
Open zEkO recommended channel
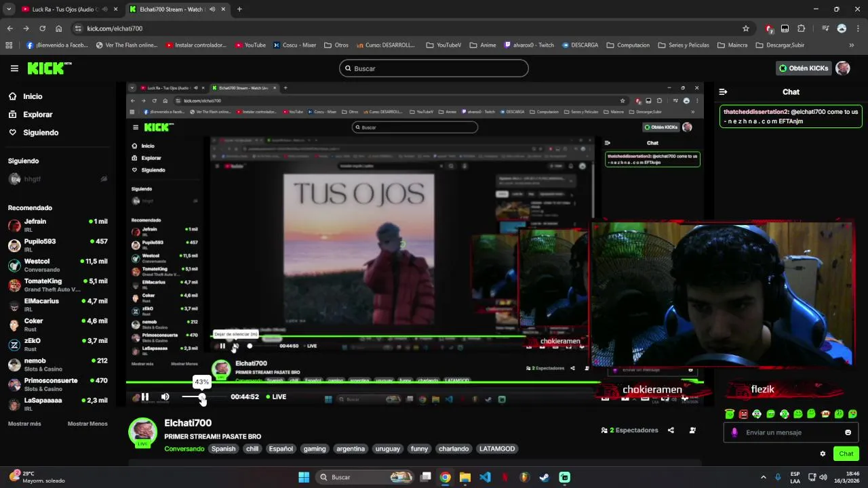click(x=58, y=344)
